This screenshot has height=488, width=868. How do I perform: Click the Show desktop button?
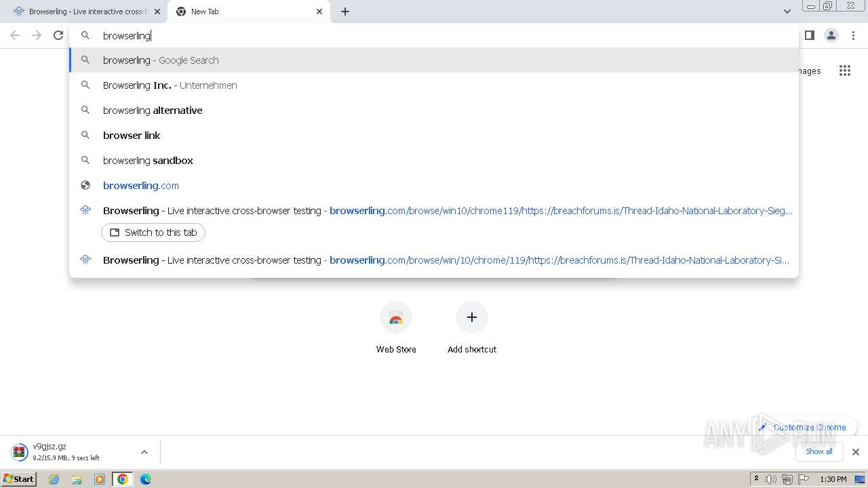point(861,479)
